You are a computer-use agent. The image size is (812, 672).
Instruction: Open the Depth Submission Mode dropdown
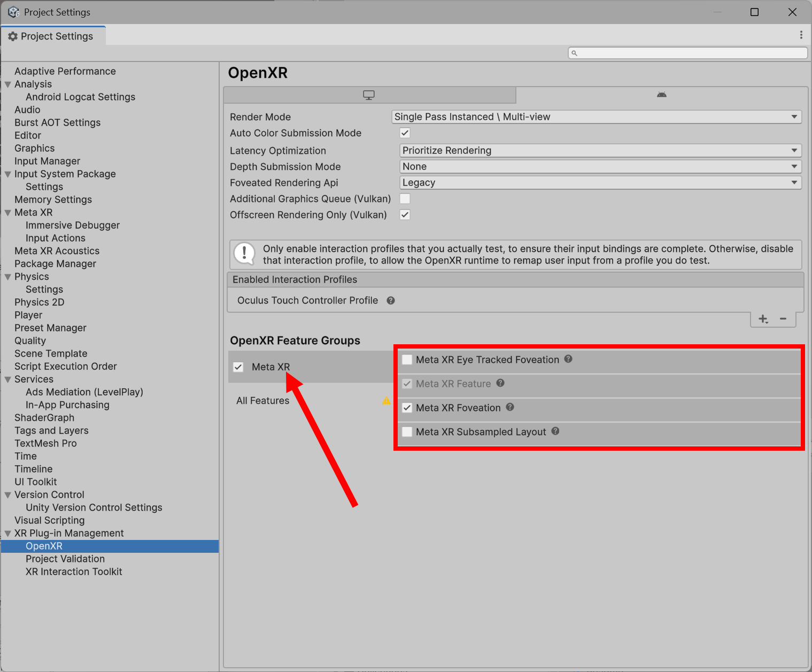(601, 166)
